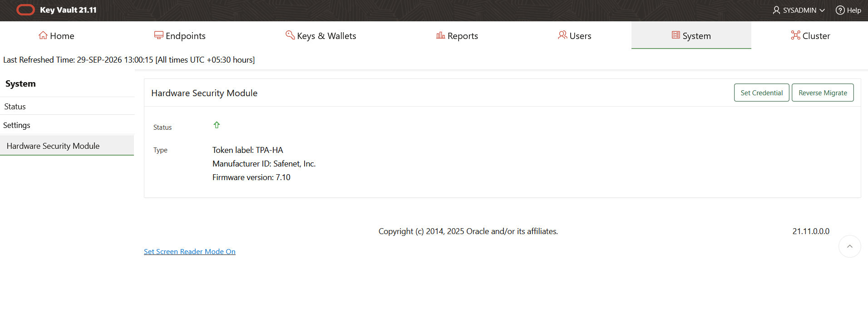Click the Key Vault 21.11 title
This screenshot has width=868, height=323.
tap(68, 10)
